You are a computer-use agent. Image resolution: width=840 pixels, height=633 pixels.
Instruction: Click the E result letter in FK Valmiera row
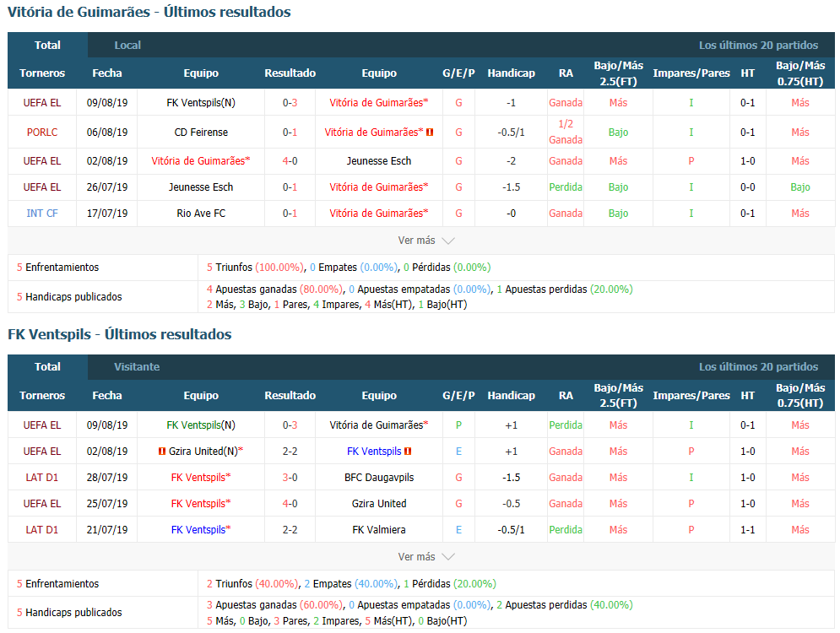(458, 530)
